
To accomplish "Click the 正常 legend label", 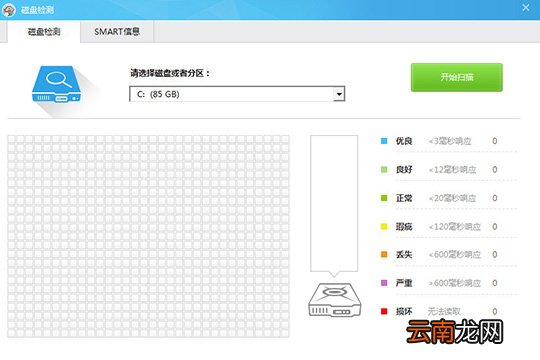I will point(404,198).
